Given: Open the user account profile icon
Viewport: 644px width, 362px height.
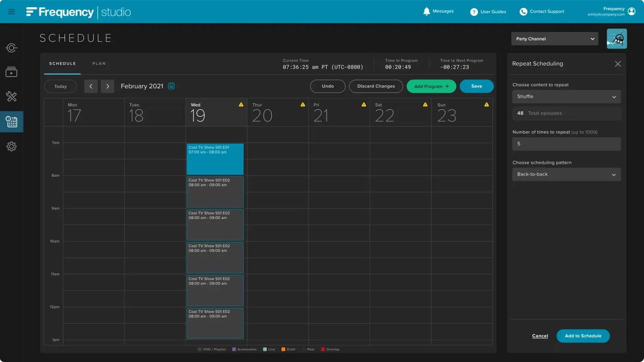Looking at the screenshot, I should coord(631,12).
